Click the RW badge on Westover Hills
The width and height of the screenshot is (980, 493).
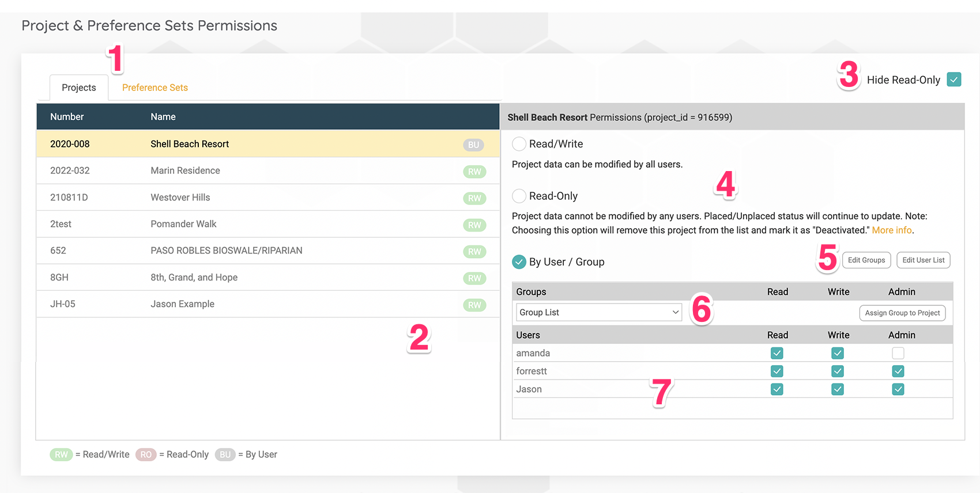474,198
